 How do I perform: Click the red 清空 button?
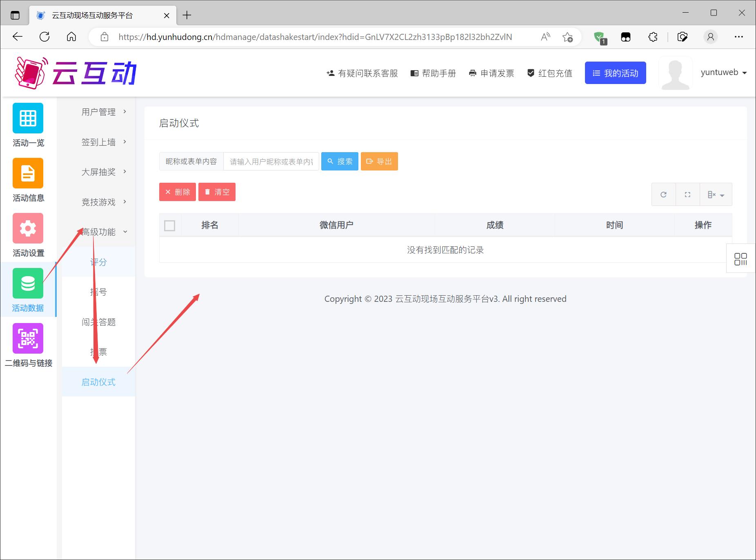point(217,192)
